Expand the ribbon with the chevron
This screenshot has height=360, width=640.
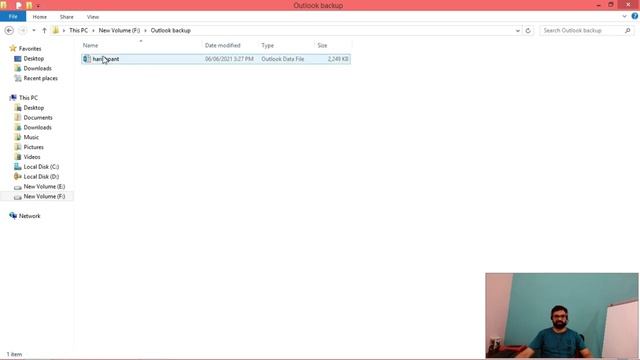[624, 16]
